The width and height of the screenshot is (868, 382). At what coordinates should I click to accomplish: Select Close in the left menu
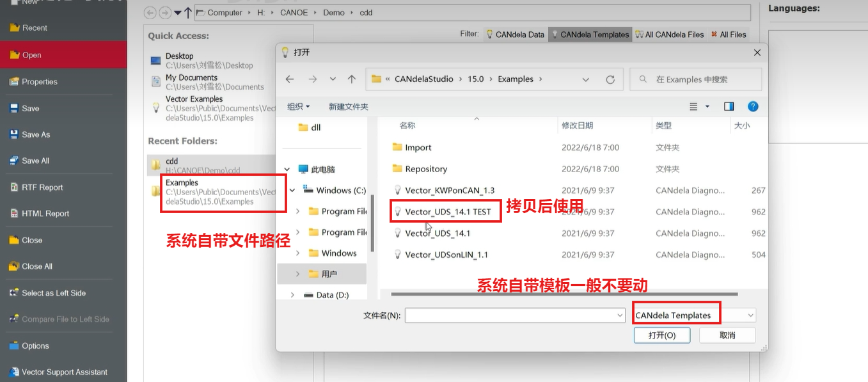[x=32, y=241]
